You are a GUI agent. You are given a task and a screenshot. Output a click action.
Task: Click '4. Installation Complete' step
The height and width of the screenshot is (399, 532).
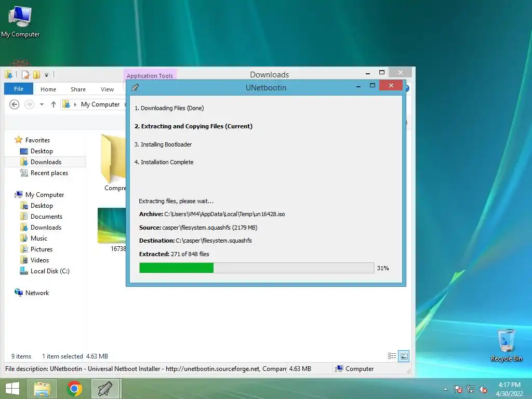[164, 162]
